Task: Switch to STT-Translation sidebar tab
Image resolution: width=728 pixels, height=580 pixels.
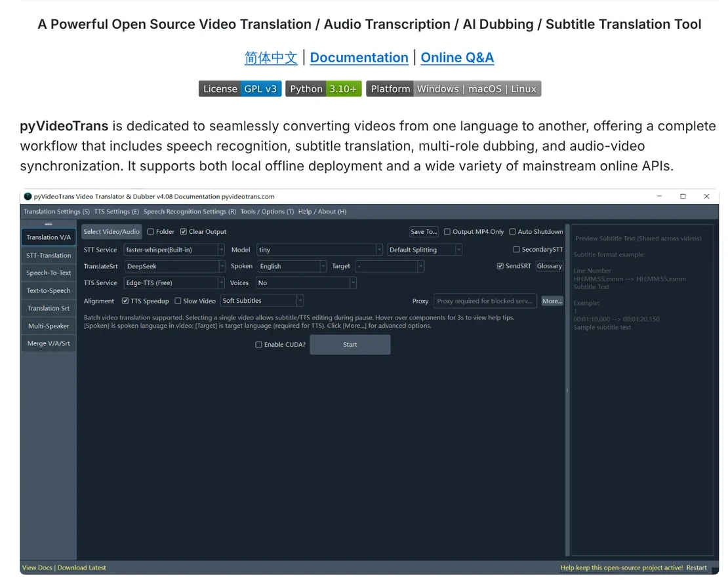Action: pos(49,255)
